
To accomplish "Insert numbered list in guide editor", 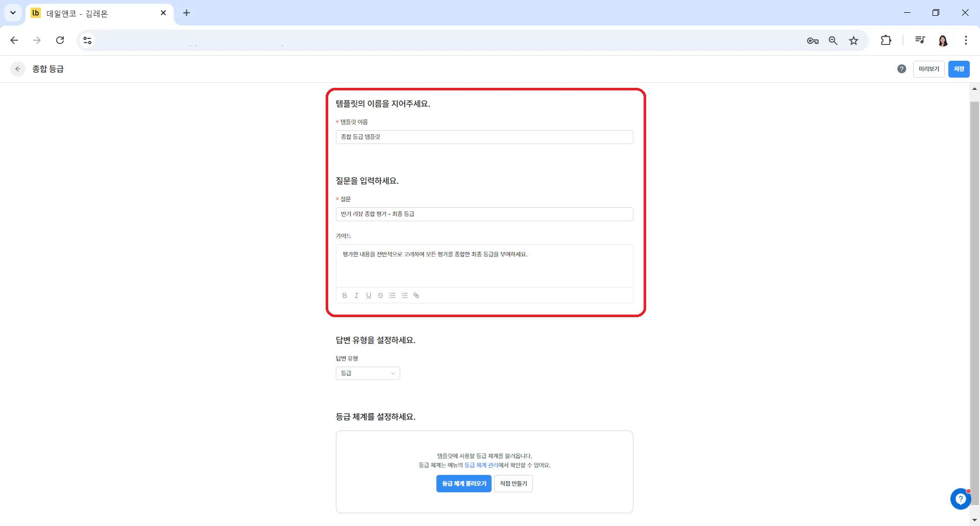I will (392, 295).
